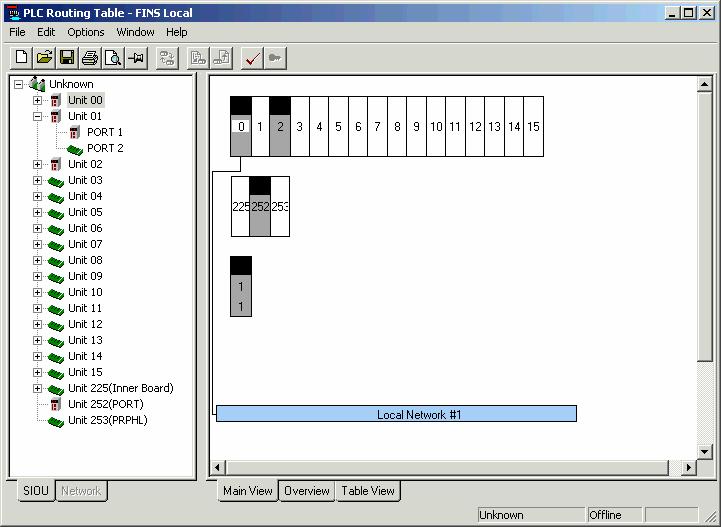Click the PORT 2 green card icon
The width and height of the screenshot is (721, 527).
74,149
